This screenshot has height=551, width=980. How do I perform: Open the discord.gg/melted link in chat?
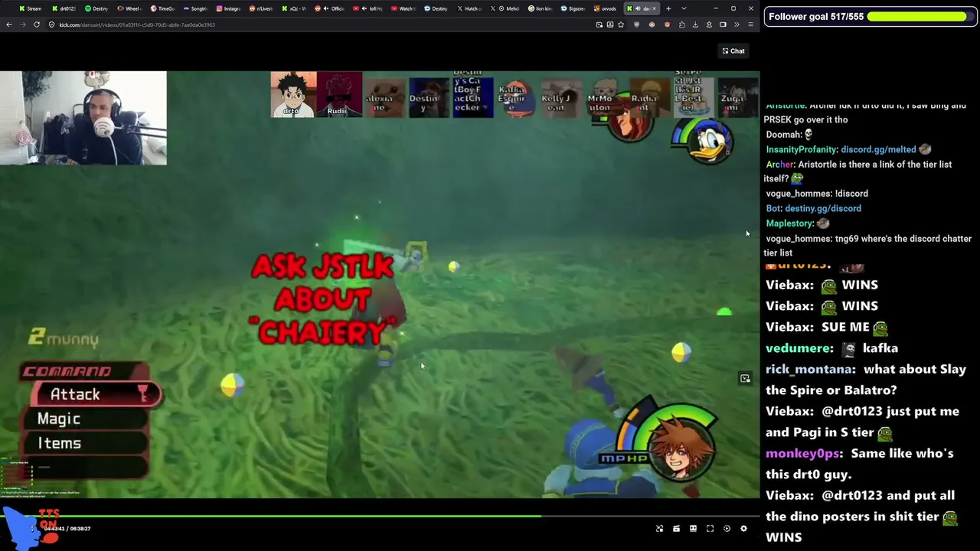tap(878, 149)
